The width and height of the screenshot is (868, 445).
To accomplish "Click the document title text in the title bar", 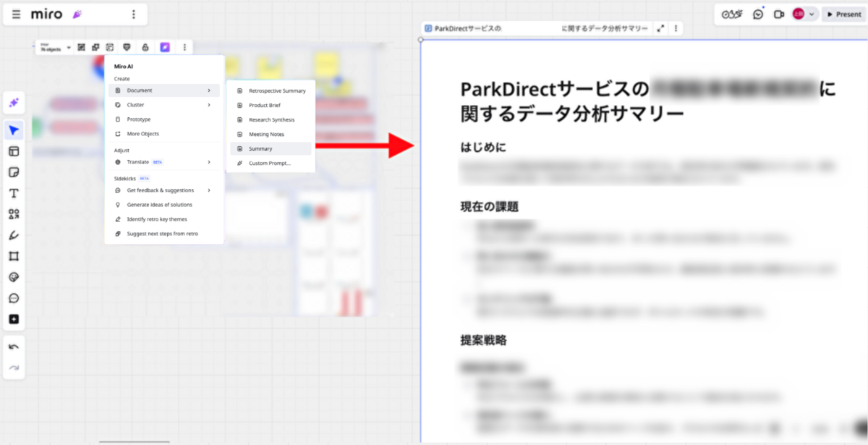I will pyautogui.click(x=541, y=28).
